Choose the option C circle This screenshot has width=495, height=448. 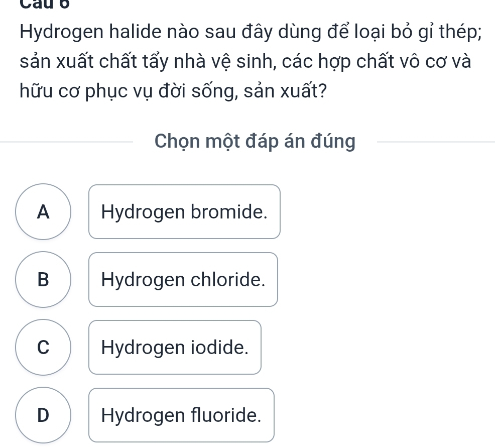(44, 347)
